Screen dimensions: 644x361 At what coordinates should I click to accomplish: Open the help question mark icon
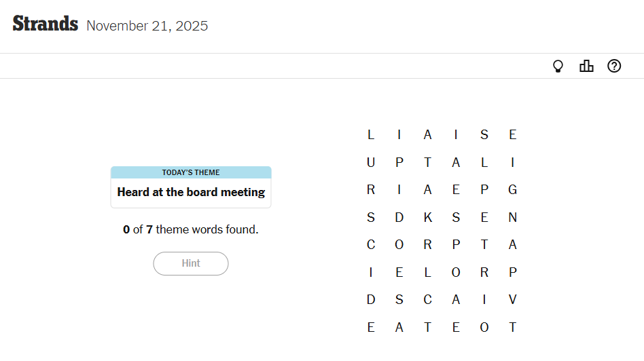(x=614, y=66)
